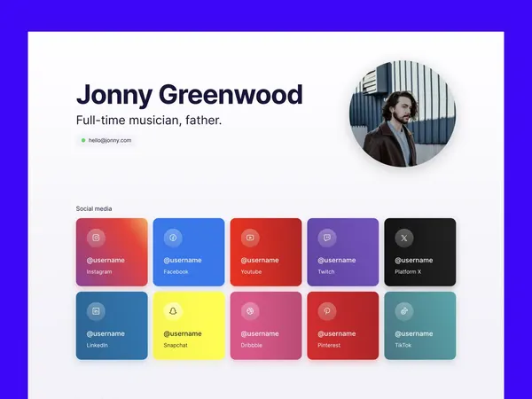The image size is (532, 399).
Task: Click the 'Platform X' label text
Action: point(408,272)
